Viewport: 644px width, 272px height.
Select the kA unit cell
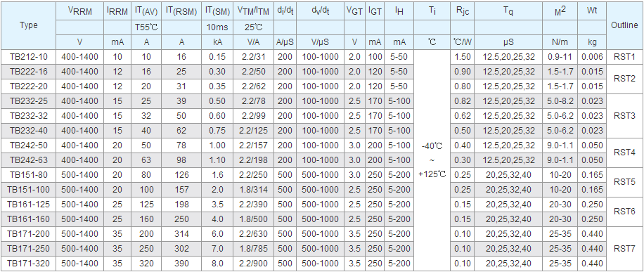(x=217, y=42)
